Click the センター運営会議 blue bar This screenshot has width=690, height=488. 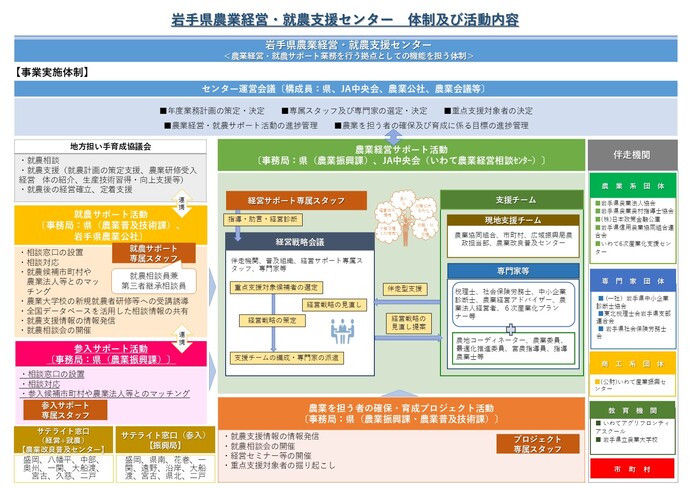(x=345, y=89)
